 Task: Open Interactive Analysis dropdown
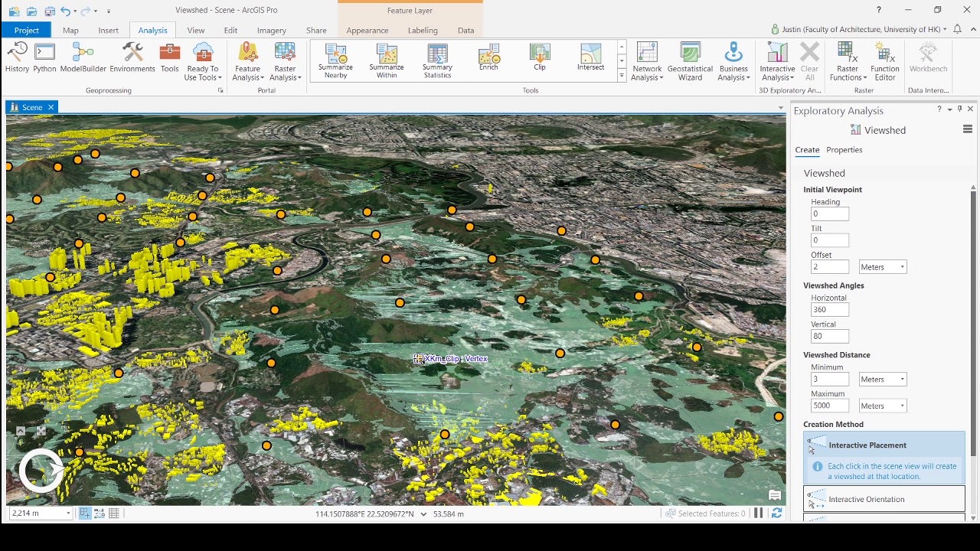777,61
